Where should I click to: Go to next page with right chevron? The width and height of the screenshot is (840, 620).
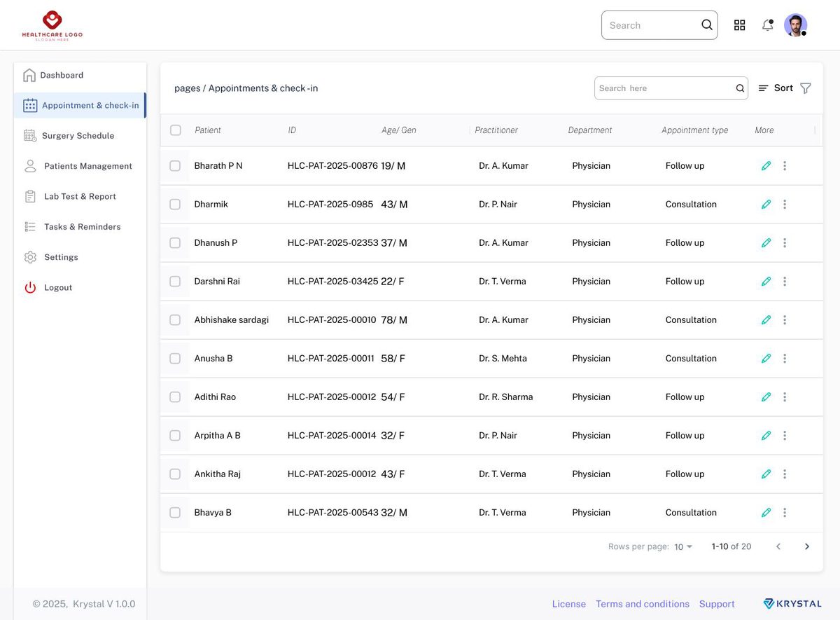pos(807,546)
